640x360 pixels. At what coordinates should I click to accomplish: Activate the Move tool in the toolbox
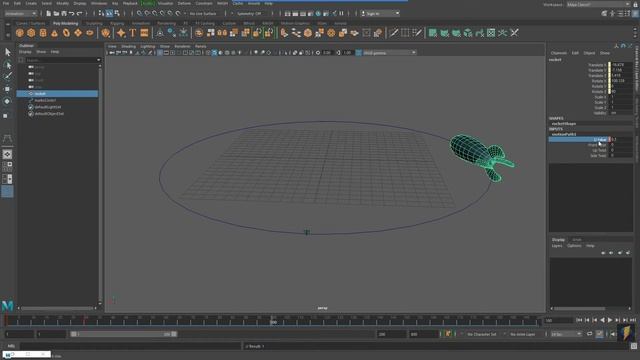[7, 89]
